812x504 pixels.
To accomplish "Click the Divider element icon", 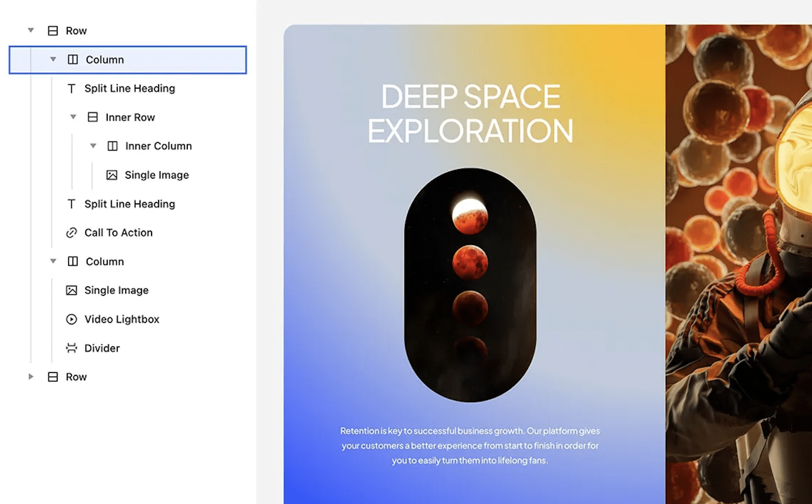I will (x=71, y=348).
